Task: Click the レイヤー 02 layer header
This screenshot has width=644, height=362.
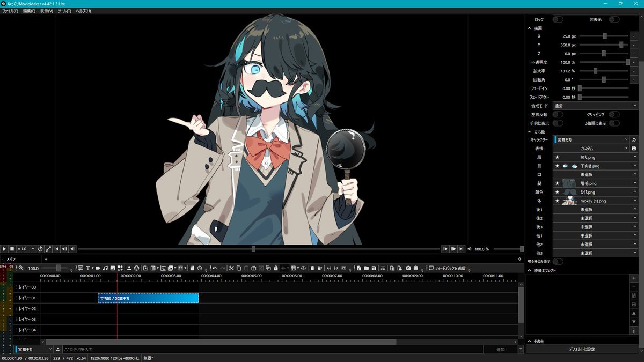Action: pyautogui.click(x=27, y=309)
